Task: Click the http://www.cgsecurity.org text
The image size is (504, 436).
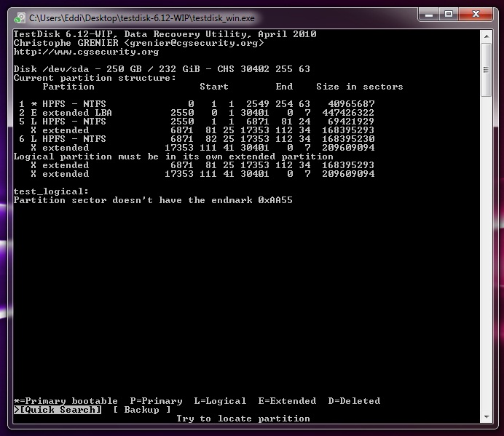Action: point(86,52)
